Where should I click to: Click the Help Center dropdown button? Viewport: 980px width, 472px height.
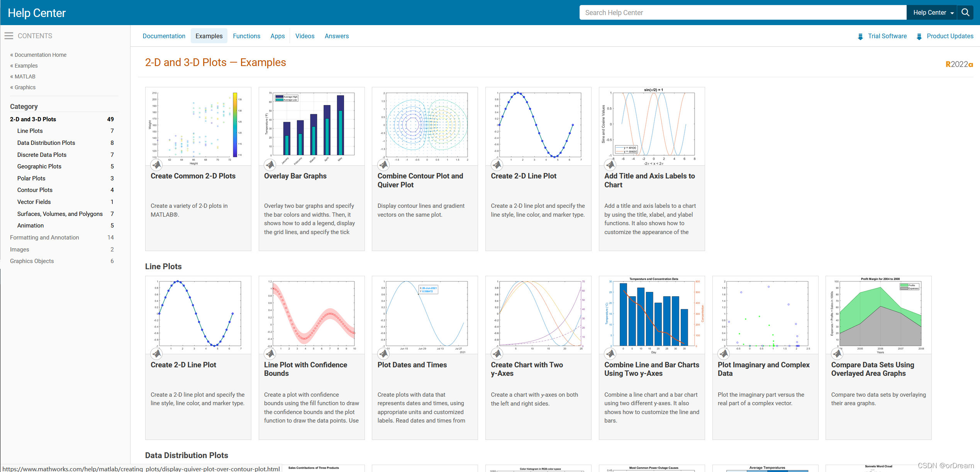pyautogui.click(x=931, y=12)
